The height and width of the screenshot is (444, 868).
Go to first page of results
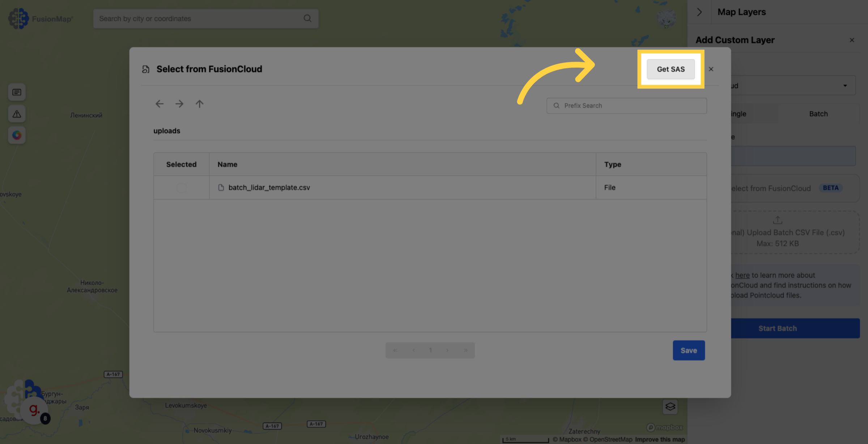click(x=395, y=350)
